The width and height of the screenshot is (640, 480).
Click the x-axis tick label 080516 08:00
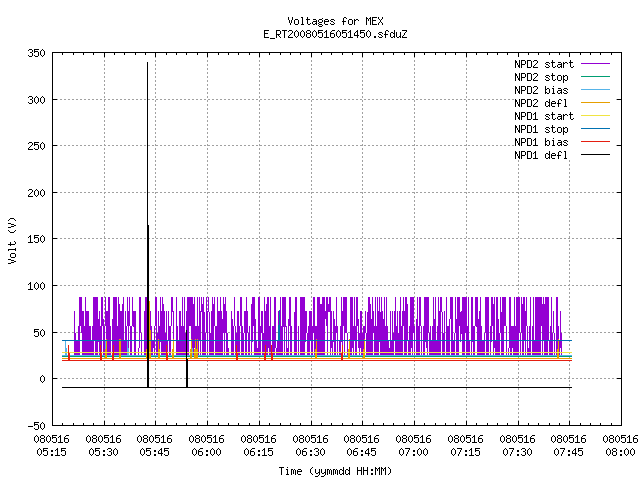pyautogui.click(x=620, y=446)
